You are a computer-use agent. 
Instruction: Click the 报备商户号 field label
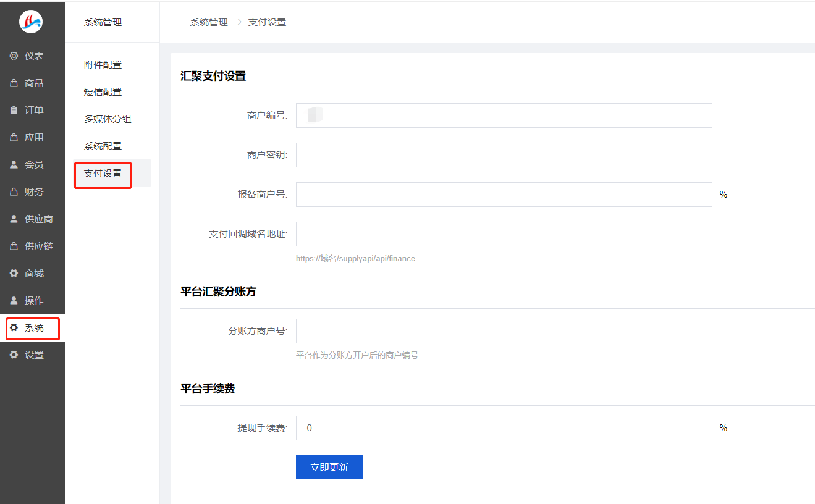[x=263, y=195]
